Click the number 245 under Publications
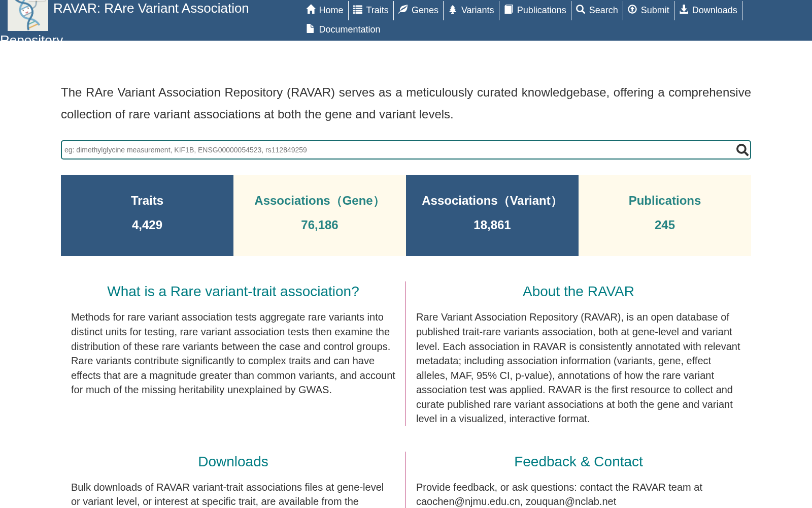This screenshot has width=812, height=508. 665,225
